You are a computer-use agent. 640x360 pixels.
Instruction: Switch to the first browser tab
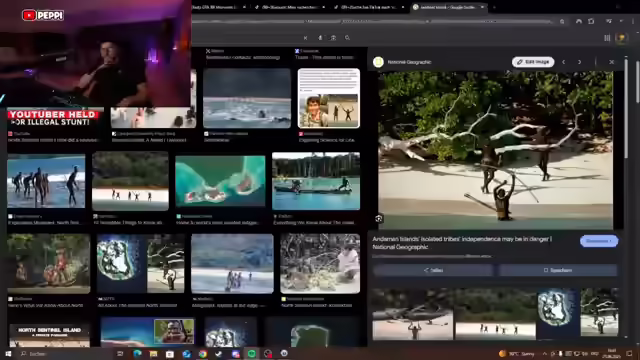click(x=219, y=7)
